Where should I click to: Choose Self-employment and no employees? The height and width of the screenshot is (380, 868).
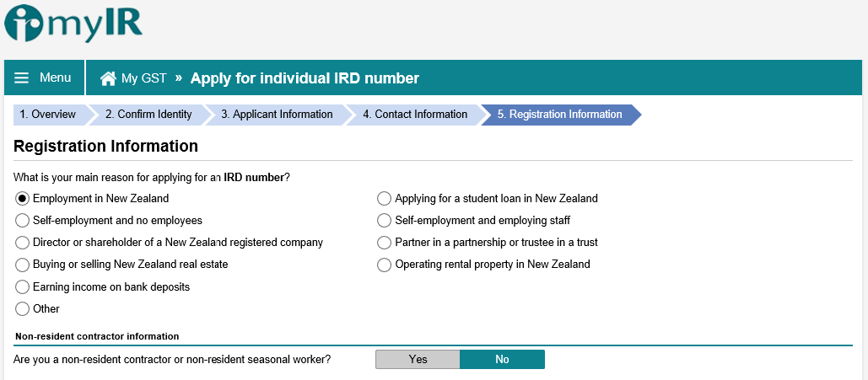point(23,221)
